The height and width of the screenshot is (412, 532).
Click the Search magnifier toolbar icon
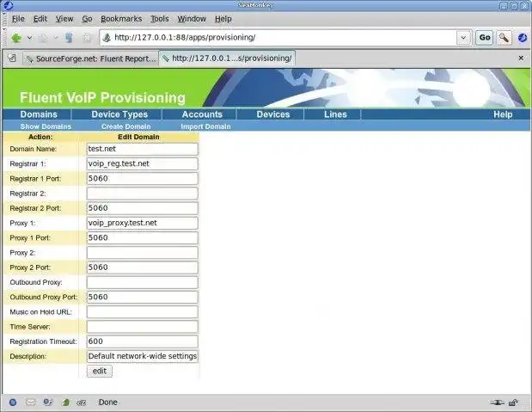(504, 37)
